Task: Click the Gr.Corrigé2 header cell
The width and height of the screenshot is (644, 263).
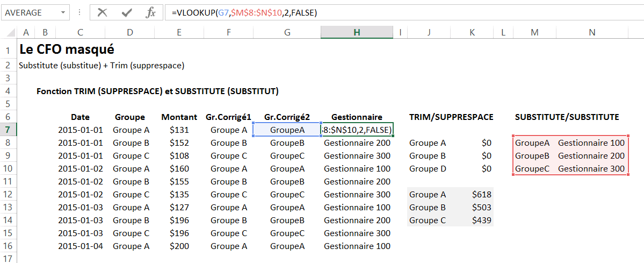Action: 287,117
